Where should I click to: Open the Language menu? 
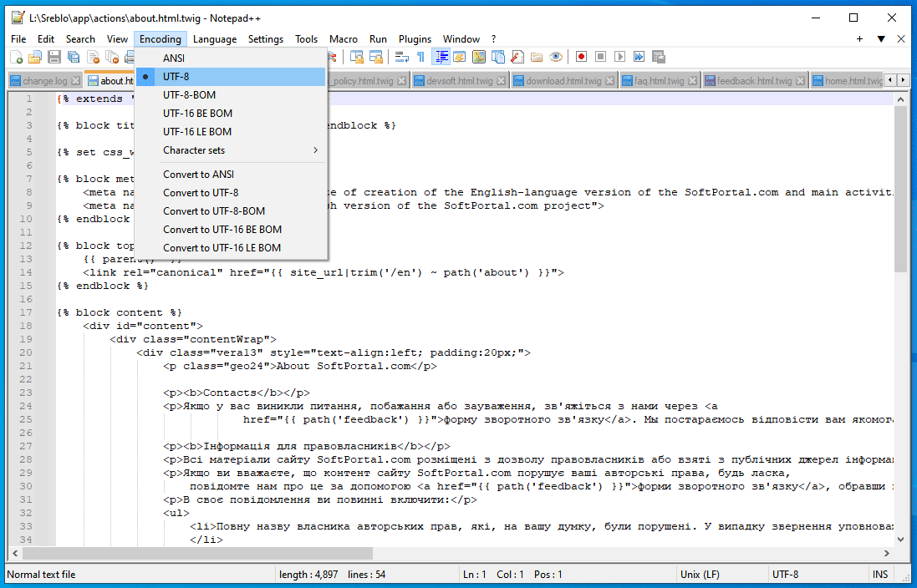pyautogui.click(x=215, y=39)
